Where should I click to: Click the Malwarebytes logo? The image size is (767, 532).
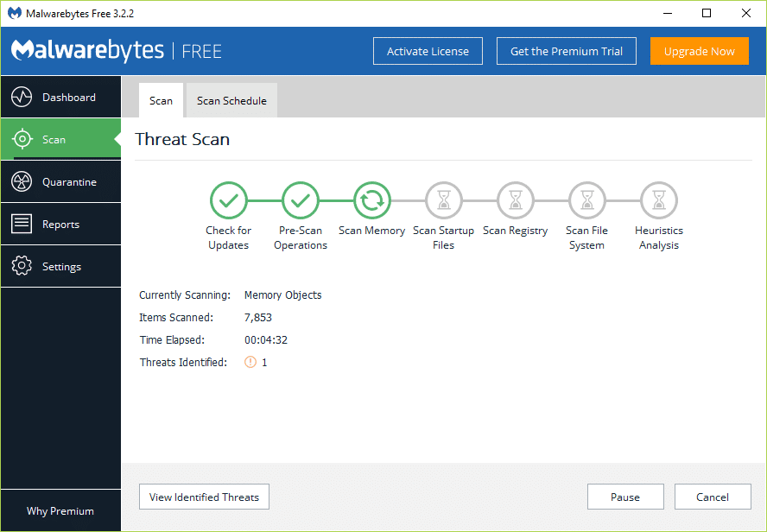pyautogui.click(x=86, y=50)
